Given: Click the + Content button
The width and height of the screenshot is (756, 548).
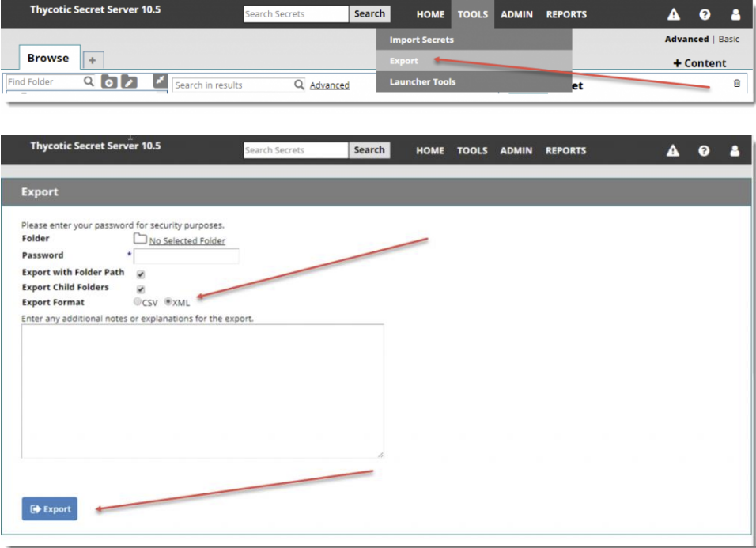Looking at the screenshot, I should pos(699,63).
